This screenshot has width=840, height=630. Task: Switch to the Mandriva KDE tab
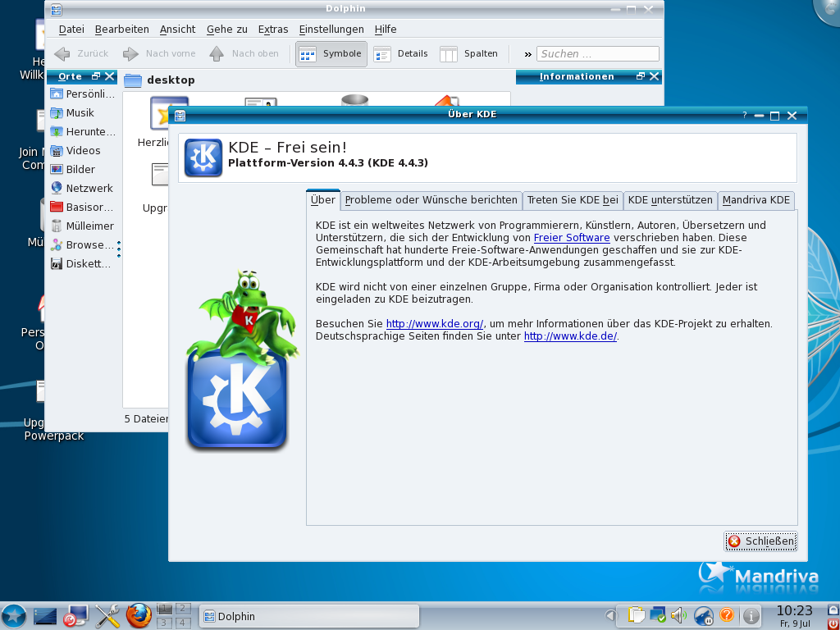point(754,199)
